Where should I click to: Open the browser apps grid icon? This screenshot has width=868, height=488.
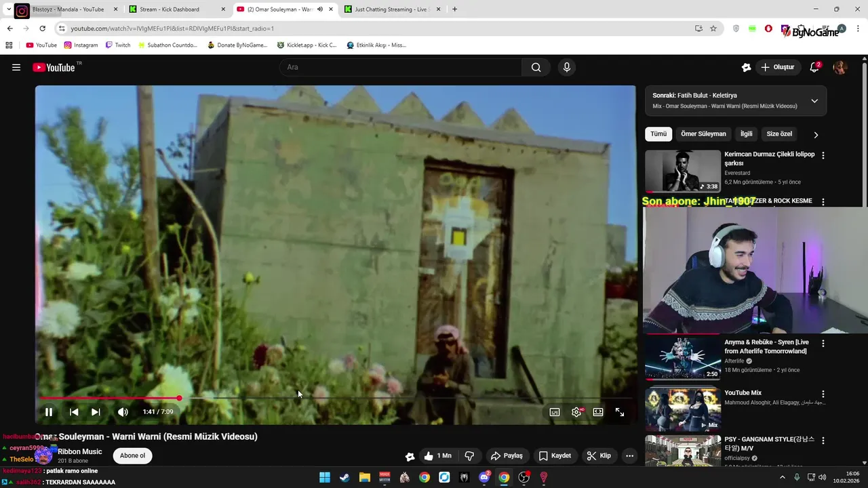pos(9,45)
